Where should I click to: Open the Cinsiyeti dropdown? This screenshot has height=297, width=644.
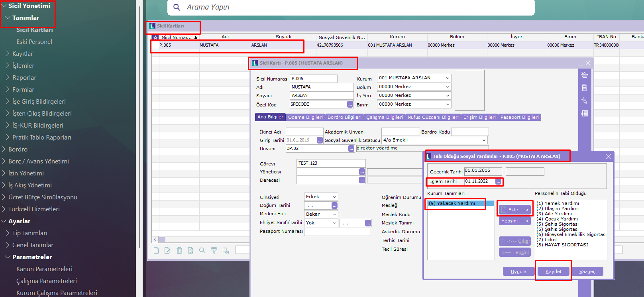coord(334,197)
